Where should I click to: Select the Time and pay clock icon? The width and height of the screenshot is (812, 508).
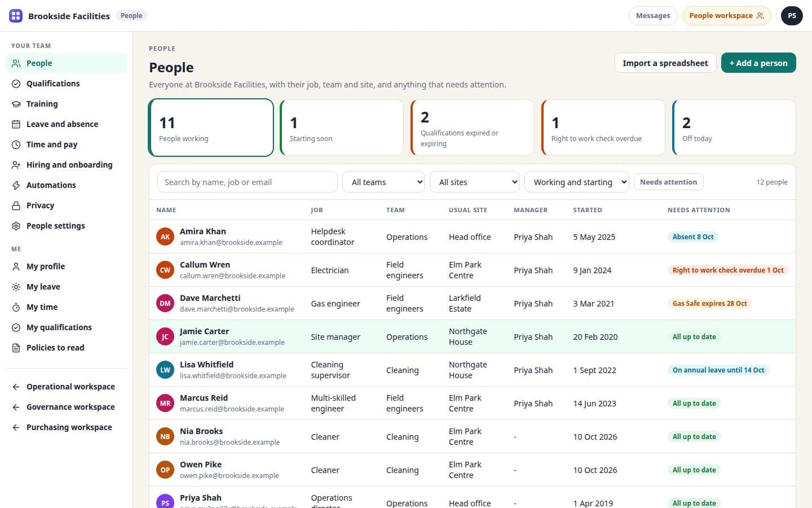[16, 144]
